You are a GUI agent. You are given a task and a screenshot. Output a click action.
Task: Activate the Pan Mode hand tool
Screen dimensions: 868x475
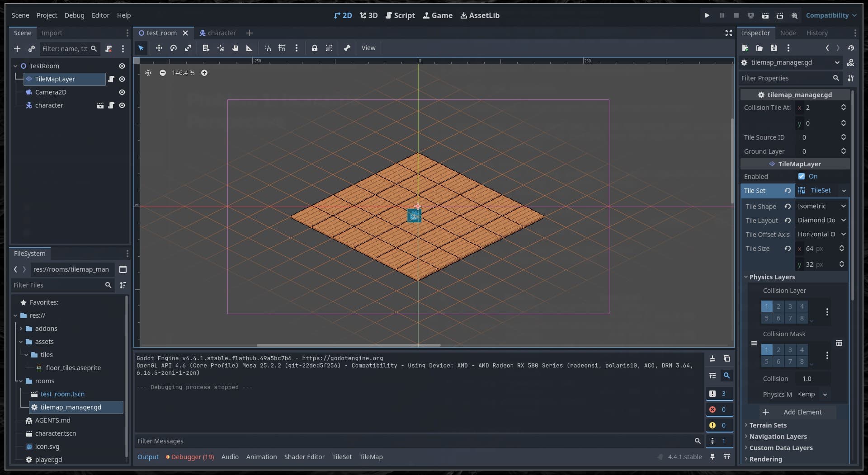click(x=235, y=48)
